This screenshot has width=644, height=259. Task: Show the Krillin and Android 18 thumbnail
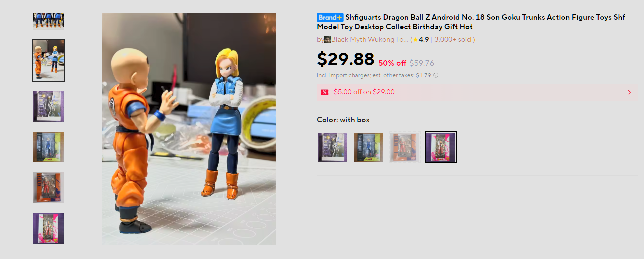click(49, 60)
